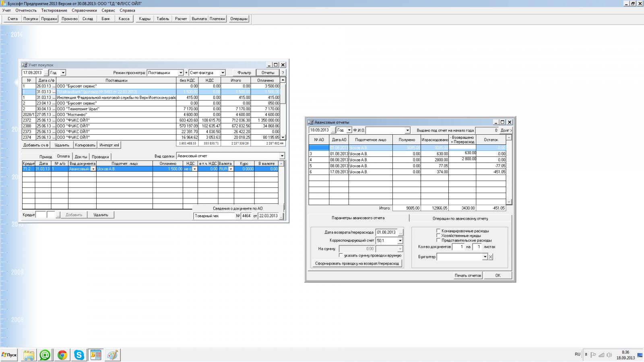Click the Импорт xml button
Screen dimensions: 644x362
(109, 145)
